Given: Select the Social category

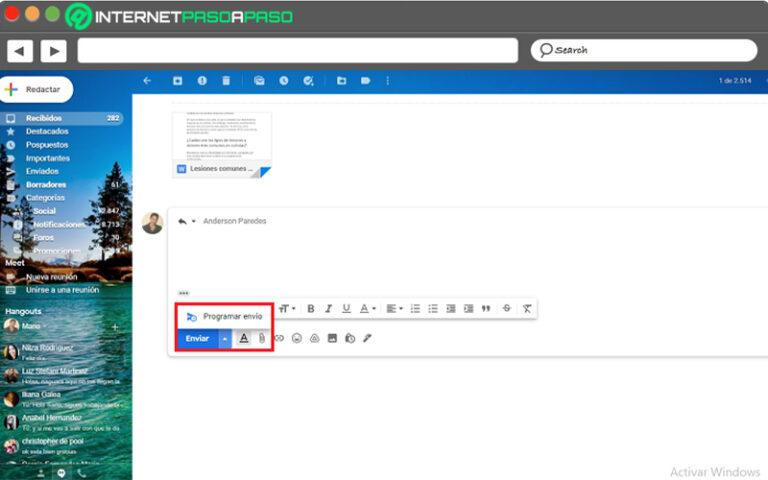Looking at the screenshot, I should click(x=45, y=211).
